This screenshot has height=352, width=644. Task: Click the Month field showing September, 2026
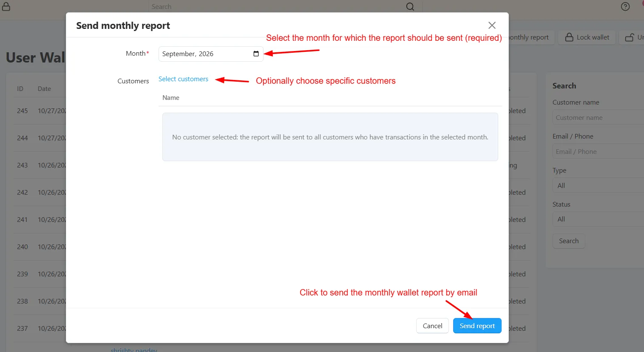pos(211,54)
